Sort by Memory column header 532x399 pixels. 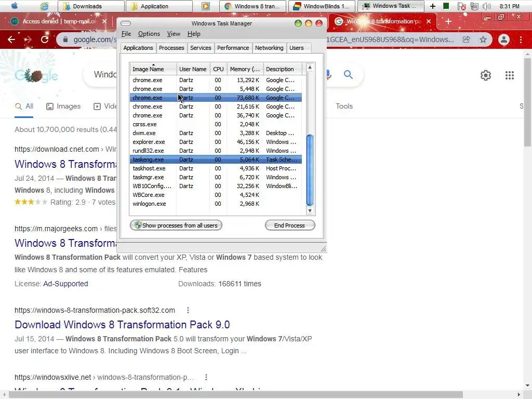(x=245, y=69)
